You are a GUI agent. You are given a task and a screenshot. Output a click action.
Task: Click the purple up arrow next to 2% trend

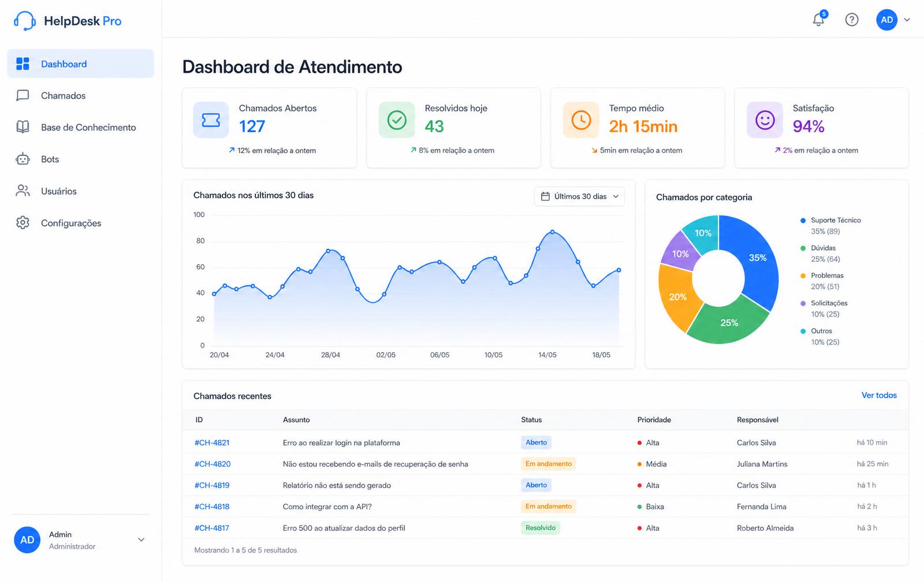(x=777, y=150)
